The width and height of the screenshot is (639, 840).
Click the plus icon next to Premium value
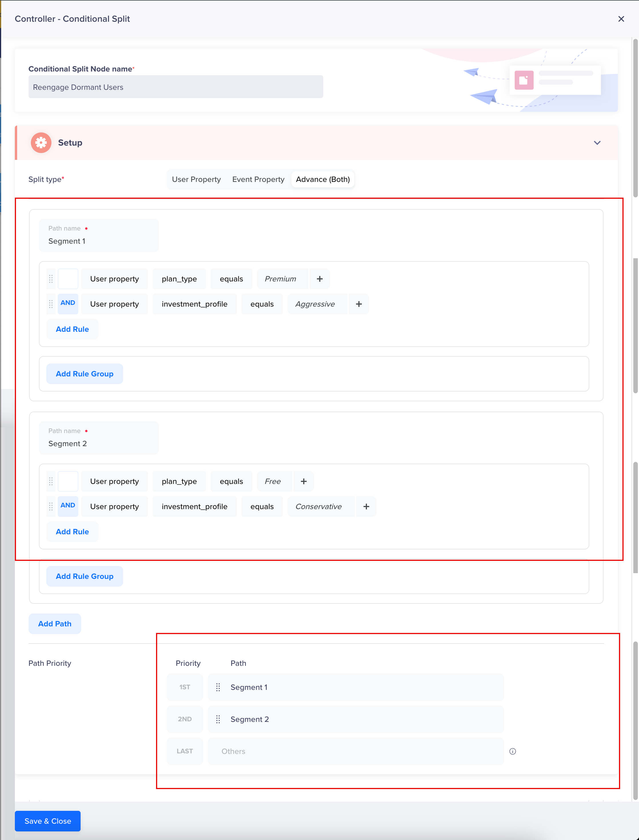tap(319, 279)
